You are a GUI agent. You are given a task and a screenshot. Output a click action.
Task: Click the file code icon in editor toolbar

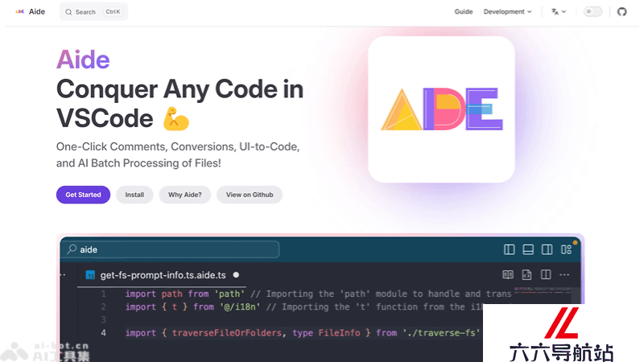(x=526, y=274)
